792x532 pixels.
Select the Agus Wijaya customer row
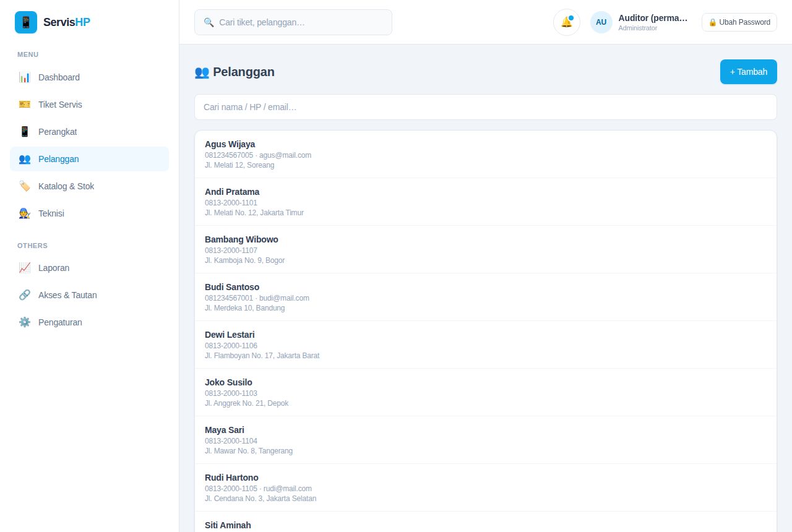click(x=486, y=154)
